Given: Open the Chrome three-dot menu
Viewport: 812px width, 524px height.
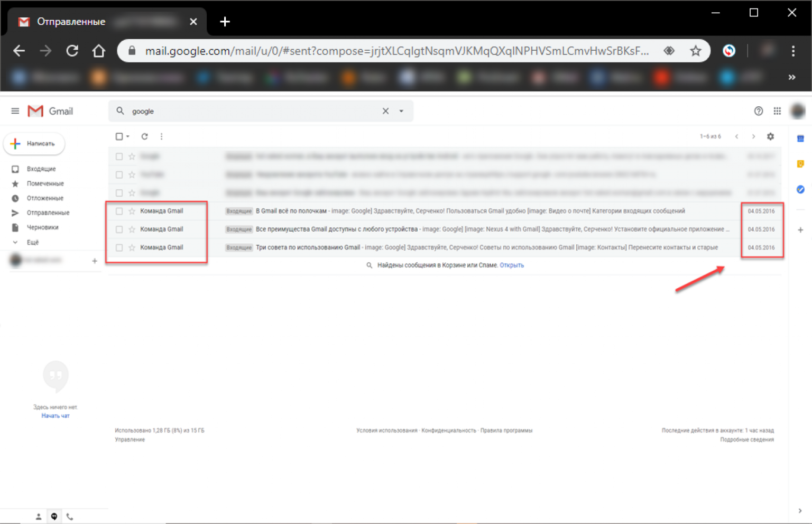Looking at the screenshot, I should point(793,51).
